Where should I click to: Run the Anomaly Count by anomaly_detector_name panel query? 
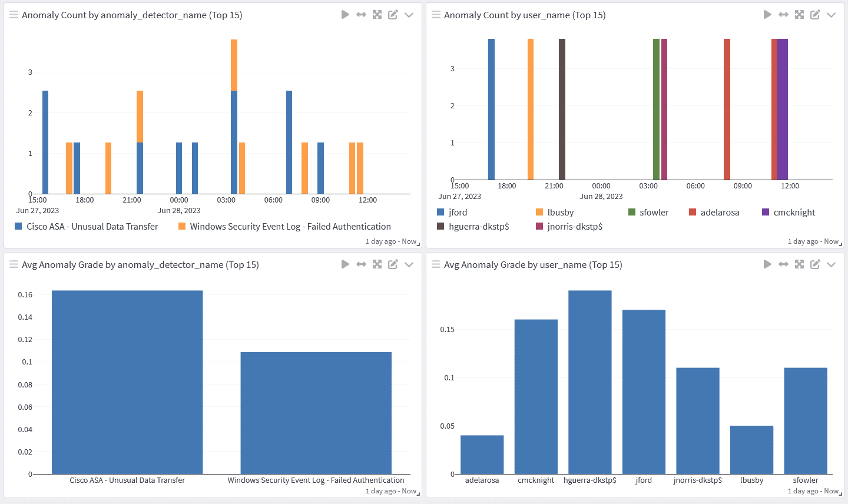pos(345,15)
